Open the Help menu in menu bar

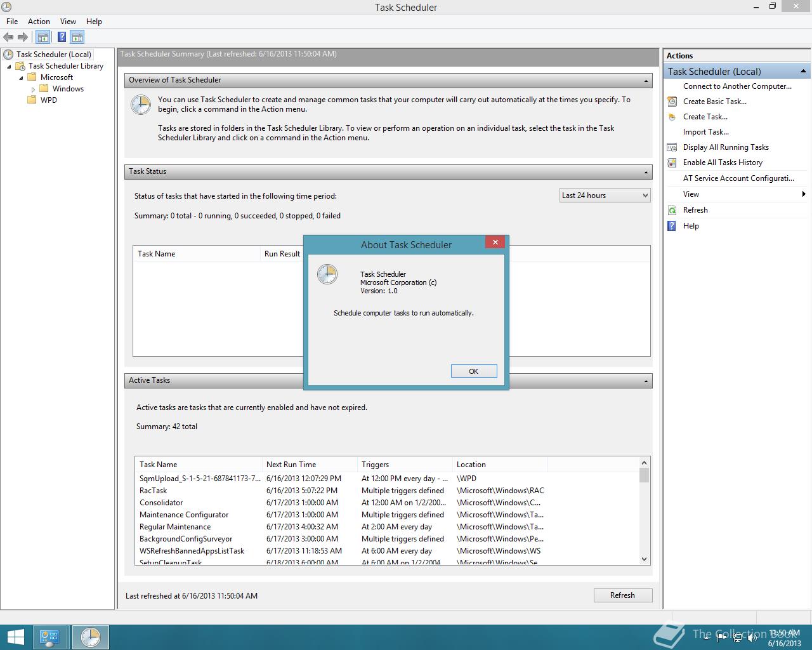coord(94,22)
